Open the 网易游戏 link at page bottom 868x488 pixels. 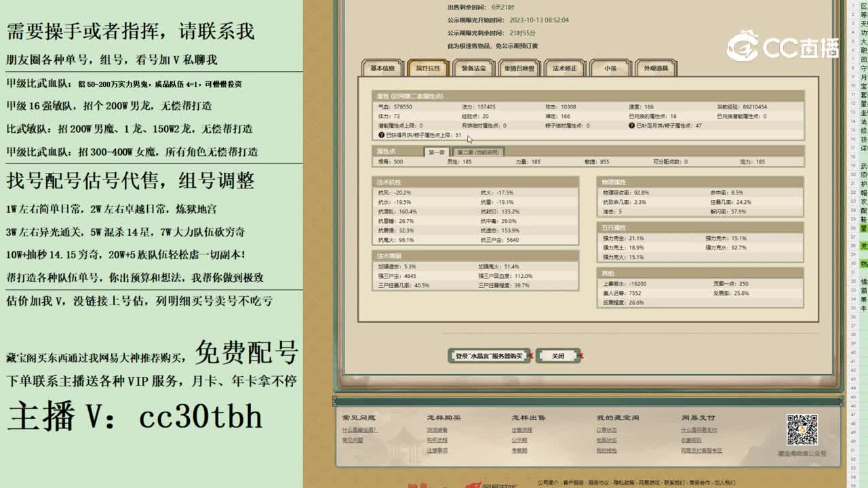tap(649, 483)
